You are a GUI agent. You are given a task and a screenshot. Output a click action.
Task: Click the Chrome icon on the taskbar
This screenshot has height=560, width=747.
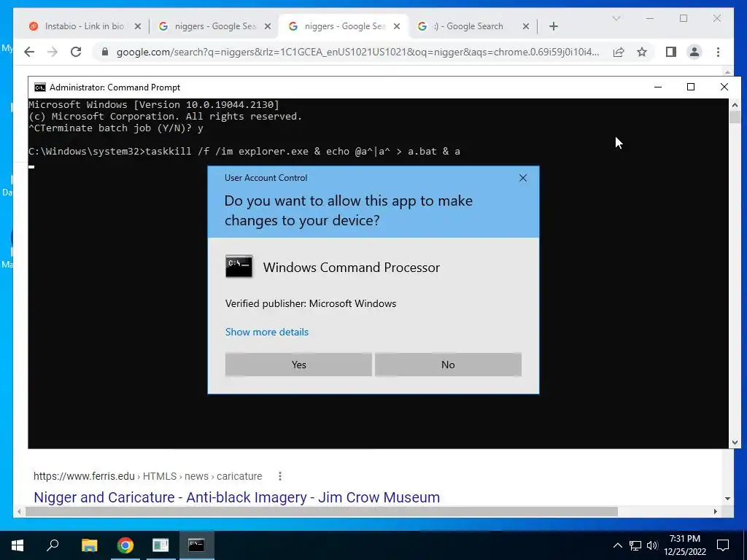125,545
